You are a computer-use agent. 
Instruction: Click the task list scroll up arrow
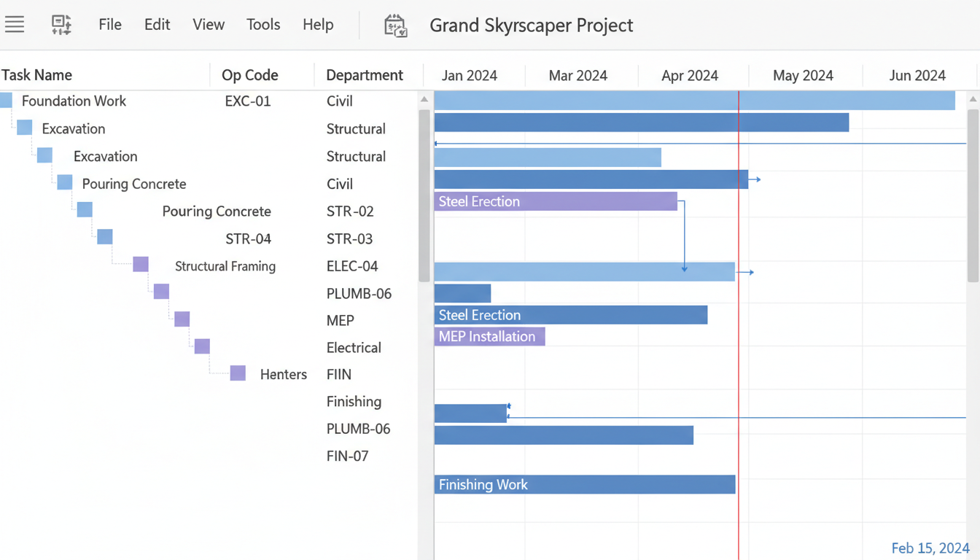424,99
